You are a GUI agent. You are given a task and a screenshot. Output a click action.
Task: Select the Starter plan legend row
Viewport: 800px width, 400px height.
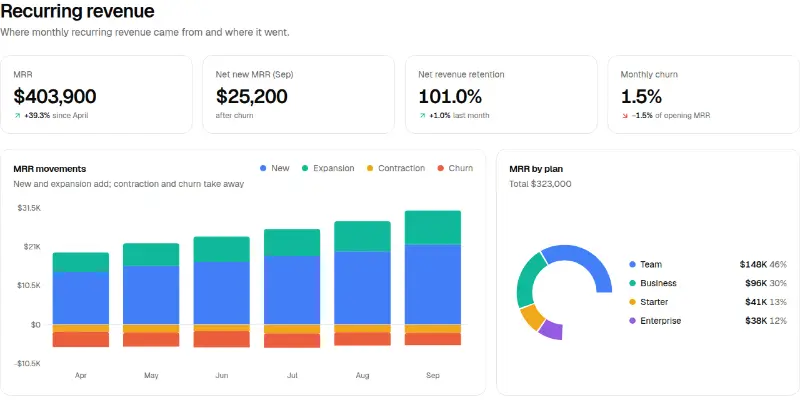tap(708, 302)
